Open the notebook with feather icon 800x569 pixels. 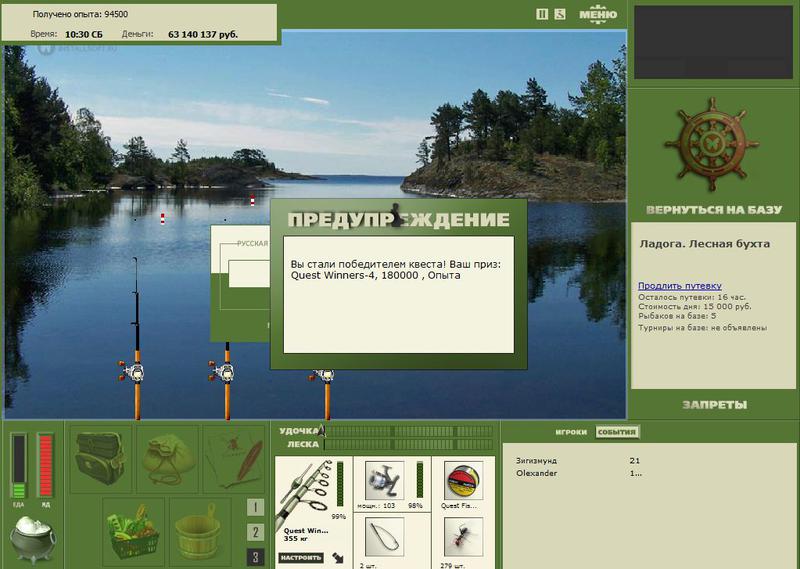point(234,459)
